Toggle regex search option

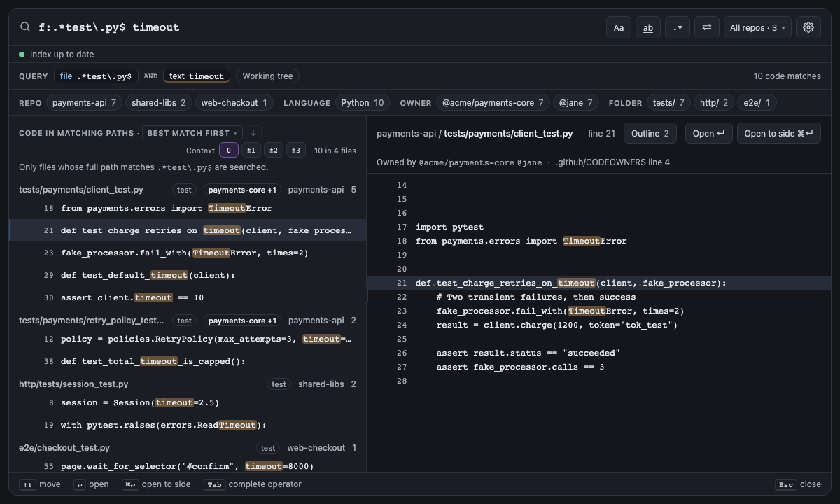tap(678, 27)
